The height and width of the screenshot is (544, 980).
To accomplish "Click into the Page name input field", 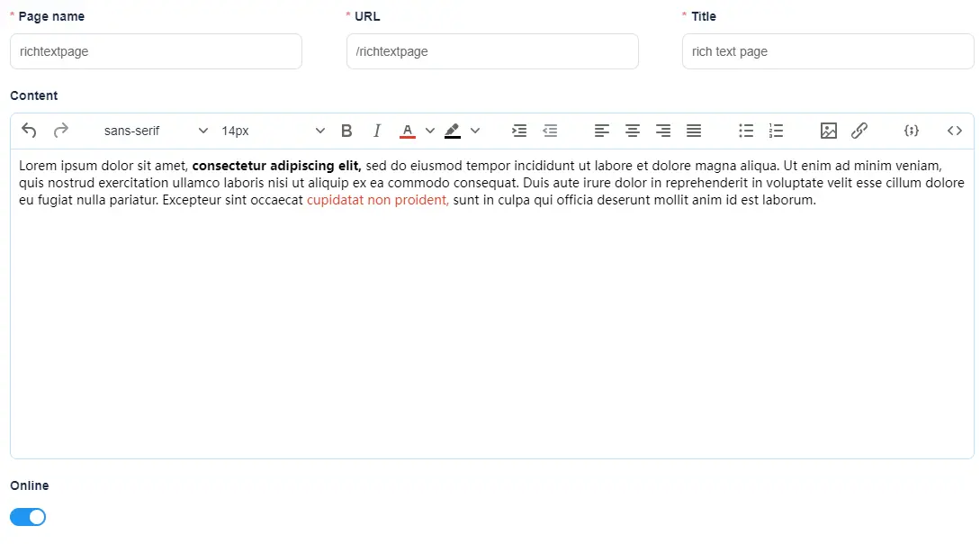I will tap(156, 51).
